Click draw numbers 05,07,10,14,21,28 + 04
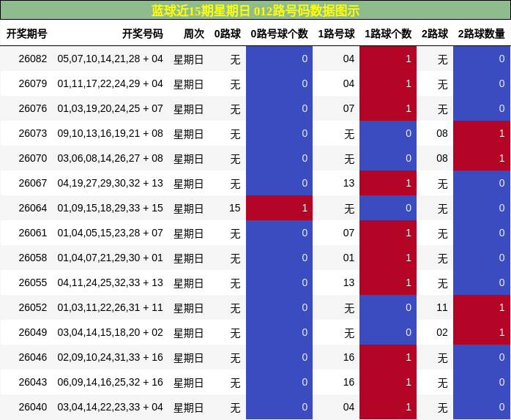Viewport: 511px width, 420px height. (110, 59)
